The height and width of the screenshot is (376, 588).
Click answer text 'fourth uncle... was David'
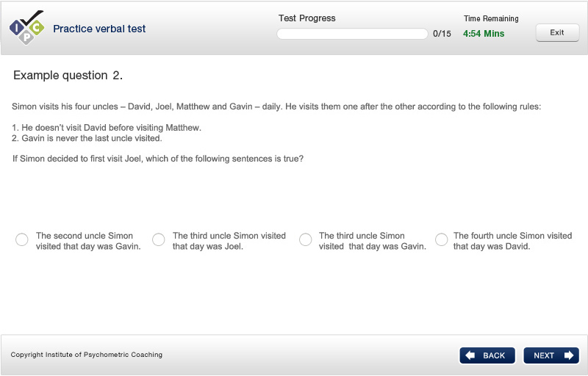pos(512,241)
